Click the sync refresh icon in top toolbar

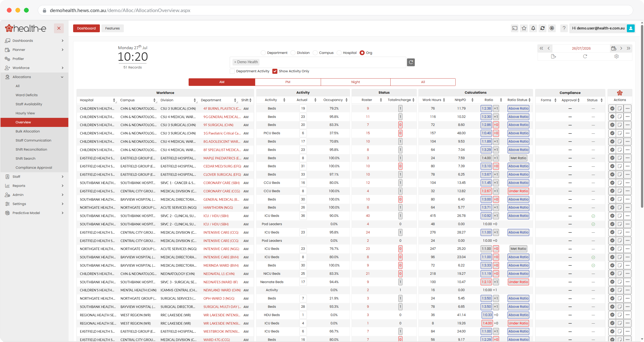point(542,28)
